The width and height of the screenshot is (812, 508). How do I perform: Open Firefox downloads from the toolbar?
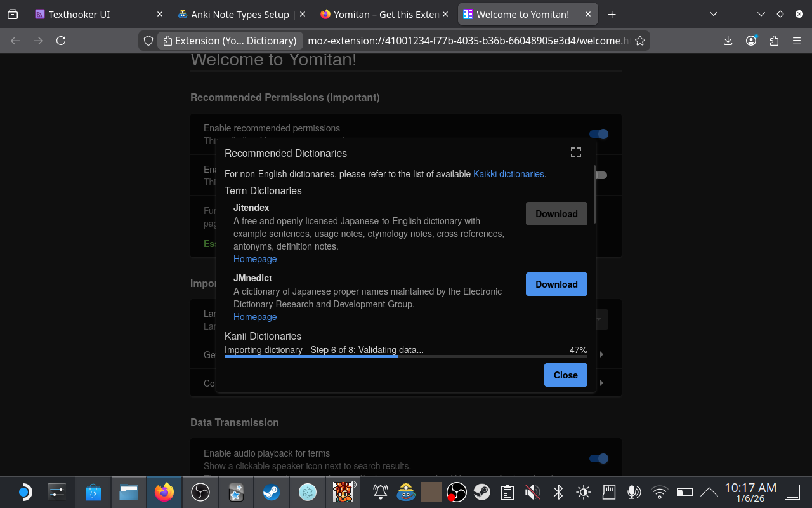click(x=728, y=40)
